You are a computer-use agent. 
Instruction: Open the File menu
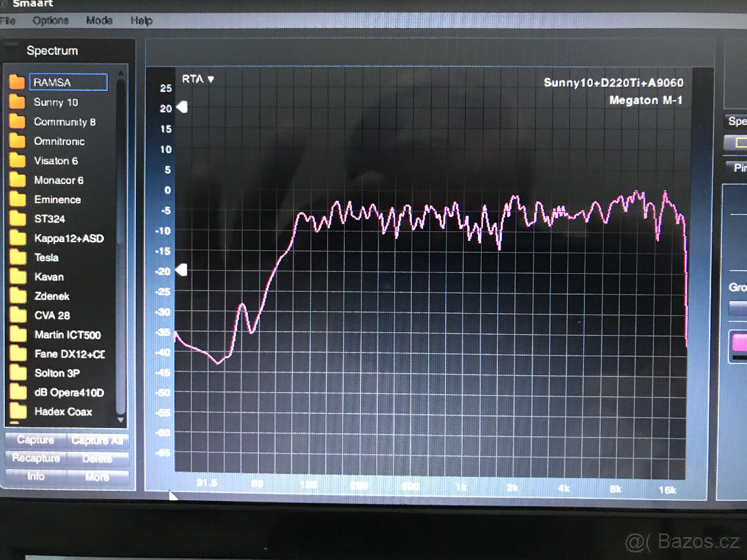click(7, 21)
